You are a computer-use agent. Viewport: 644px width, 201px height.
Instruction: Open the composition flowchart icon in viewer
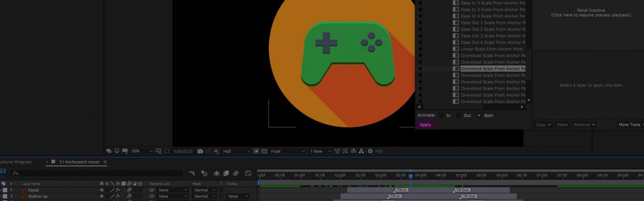[x=361, y=151]
